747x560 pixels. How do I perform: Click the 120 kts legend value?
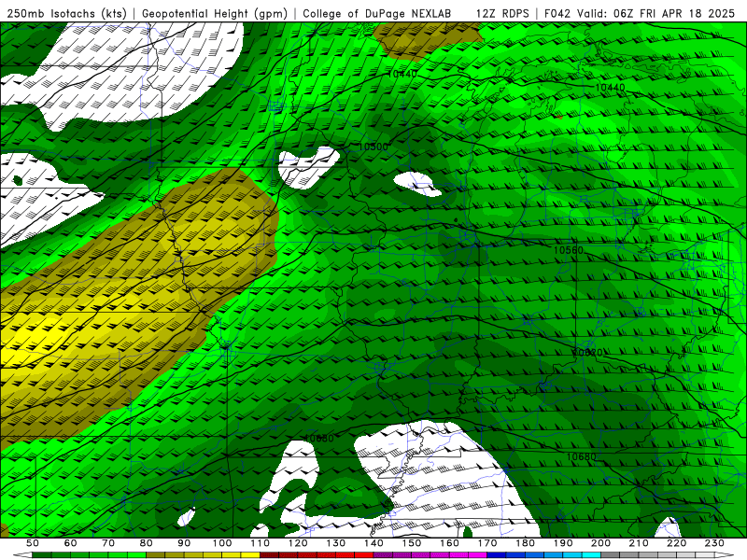pos(298,543)
